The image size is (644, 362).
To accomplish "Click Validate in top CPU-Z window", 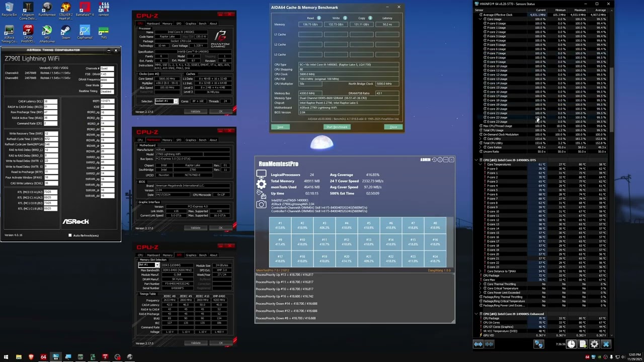I will (196, 111).
